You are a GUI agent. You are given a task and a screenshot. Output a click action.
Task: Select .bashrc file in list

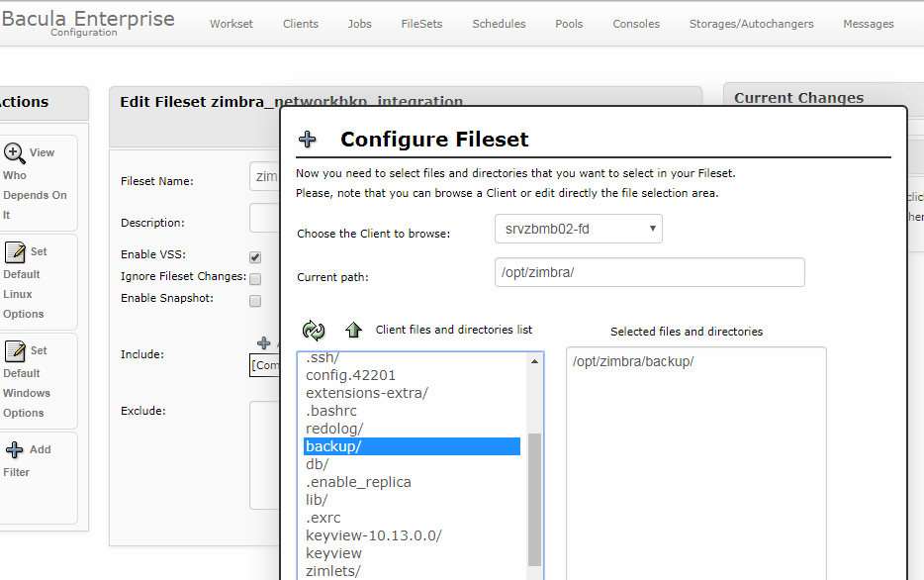click(x=412, y=411)
